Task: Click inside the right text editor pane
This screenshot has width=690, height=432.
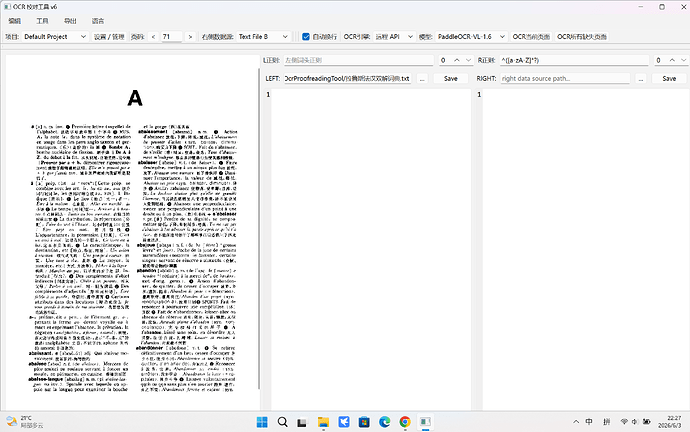Action: pyautogui.click(x=585, y=249)
